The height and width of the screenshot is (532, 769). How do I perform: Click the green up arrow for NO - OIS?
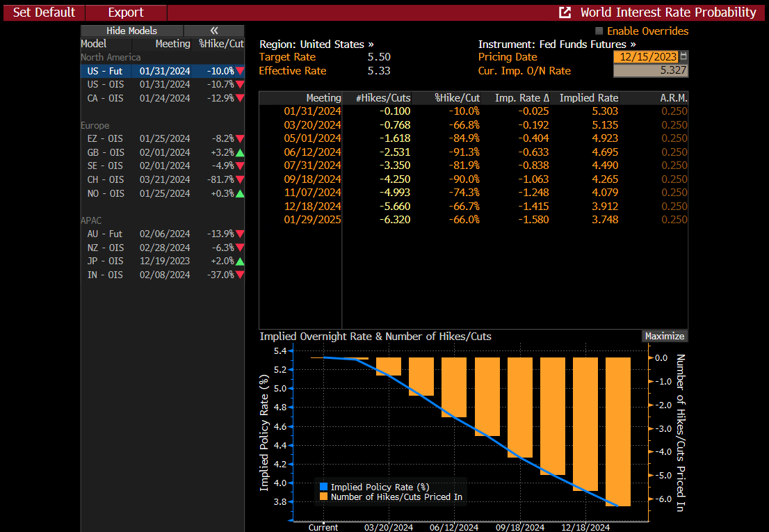pyautogui.click(x=240, y=193)
